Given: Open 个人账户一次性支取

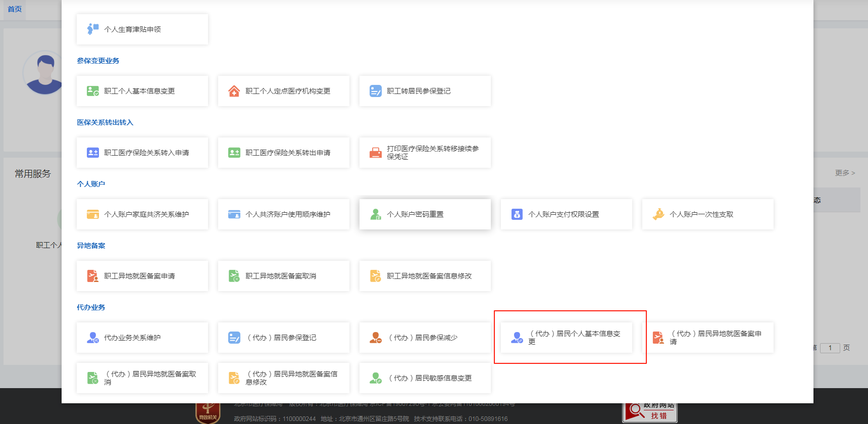Looking at the screenshot, I should (708, 214).
